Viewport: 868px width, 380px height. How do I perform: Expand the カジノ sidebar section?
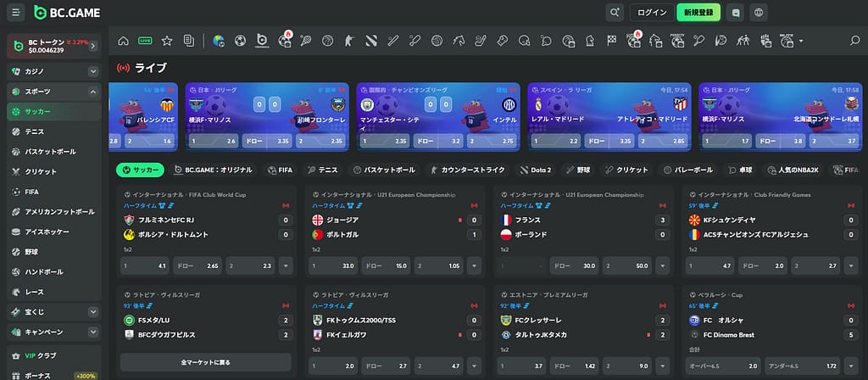tap(93, 71)
